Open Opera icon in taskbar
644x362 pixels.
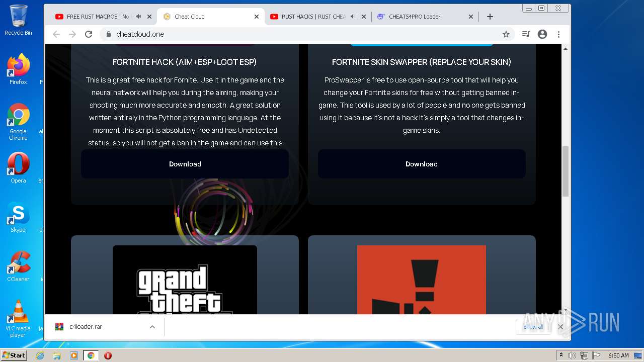108,355
